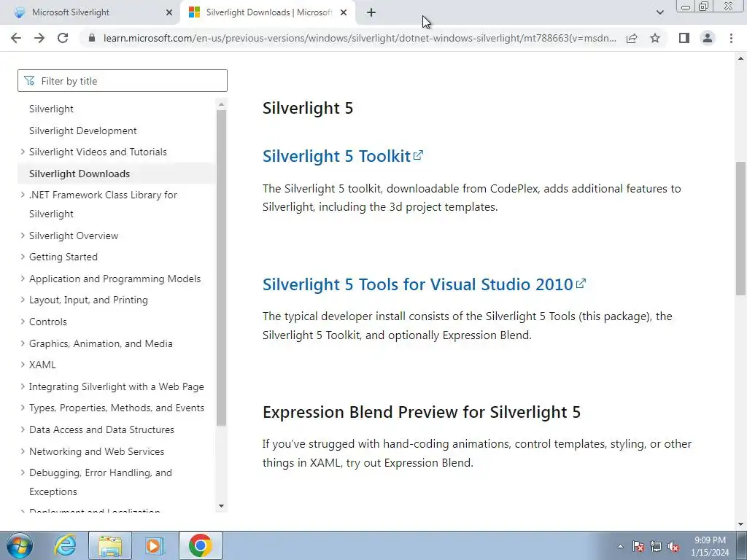Open Windows Media Player from taskbar
747x560 pixels.
(x=155, y=545)
